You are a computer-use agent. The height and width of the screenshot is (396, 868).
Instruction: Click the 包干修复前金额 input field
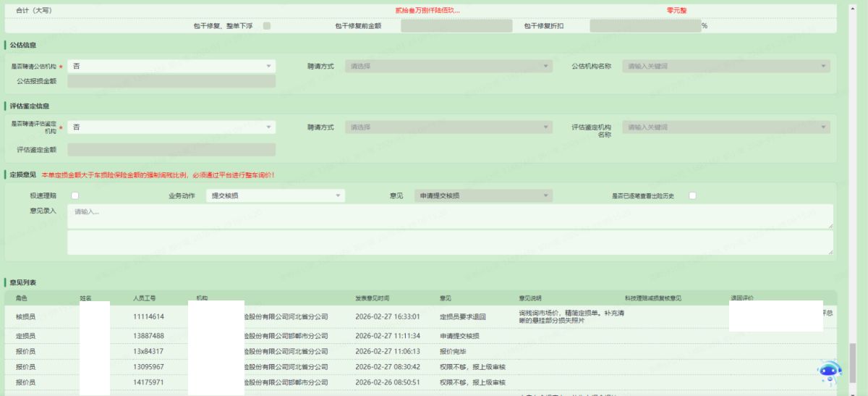[456, 26]
